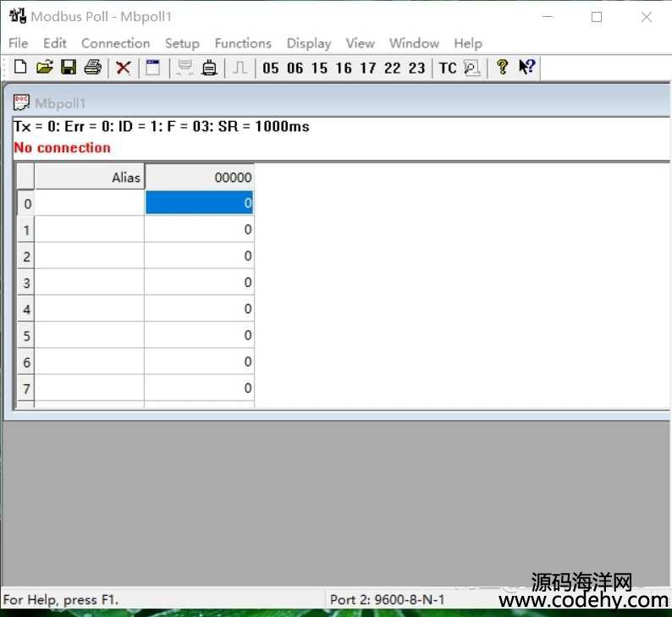
Task: Click the greyed-out disconnect toolbar icon
Action: [185, 68]
